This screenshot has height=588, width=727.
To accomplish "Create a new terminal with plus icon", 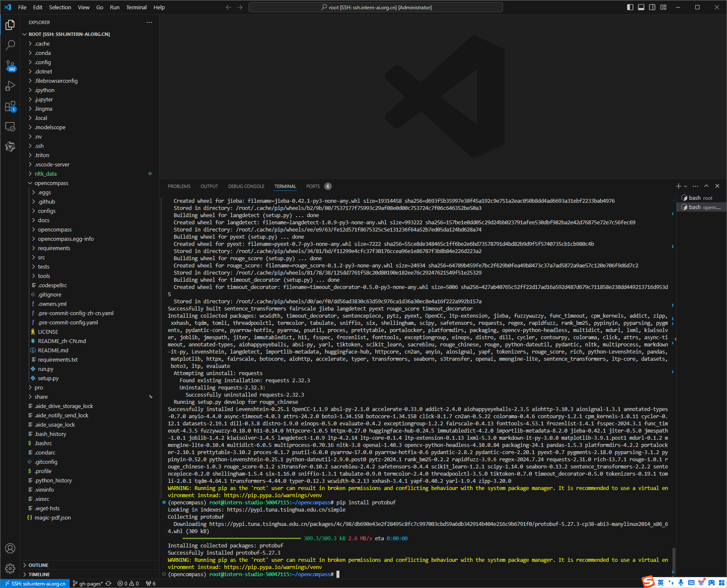I will 678,186.
